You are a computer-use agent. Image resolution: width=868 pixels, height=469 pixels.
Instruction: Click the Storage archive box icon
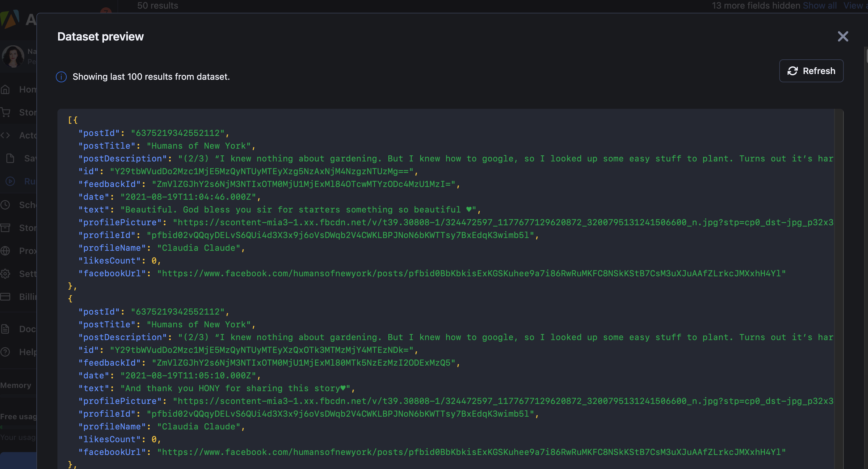point(5,228)
